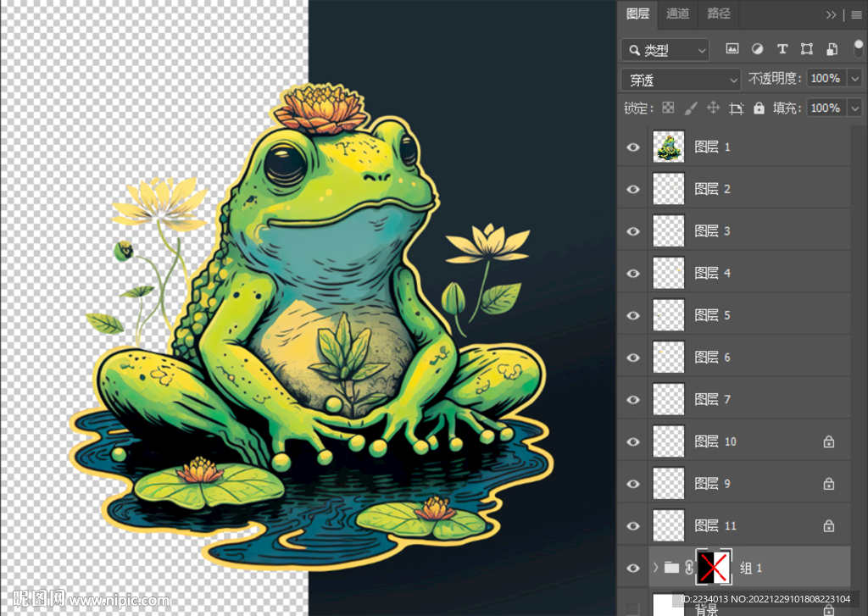Viewport: 868px width, 616px height.
Task: Toggle visibility of 图层 5
Action: pyautogui.click(x=633, y=315)
